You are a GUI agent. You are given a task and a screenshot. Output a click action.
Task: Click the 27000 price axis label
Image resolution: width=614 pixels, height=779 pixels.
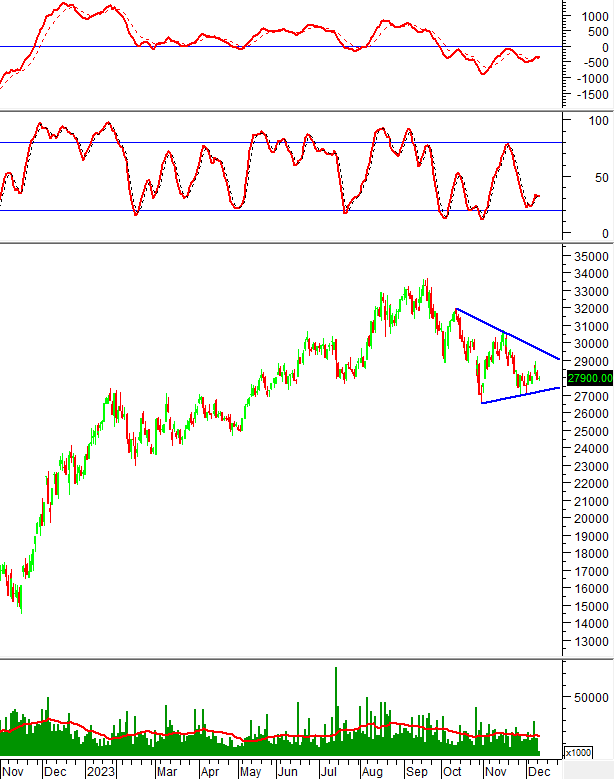pyautogui.click(x=591, y=396)
